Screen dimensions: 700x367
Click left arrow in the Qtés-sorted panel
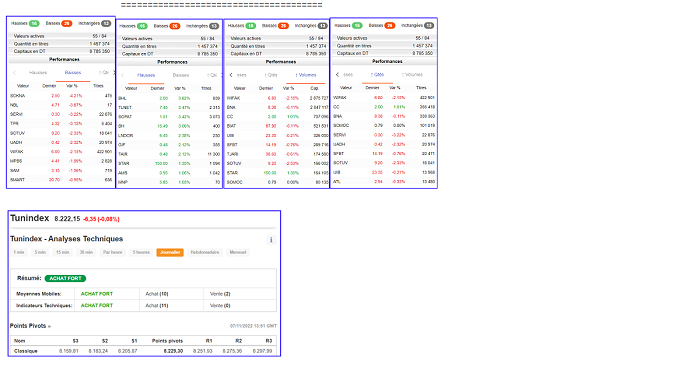click(338, 75)
